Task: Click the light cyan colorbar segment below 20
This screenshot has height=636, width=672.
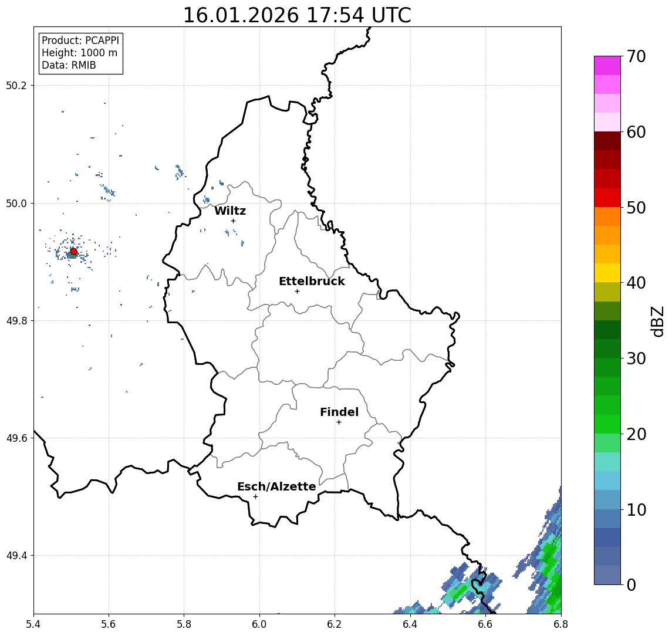Action: (x=607, y=462)
